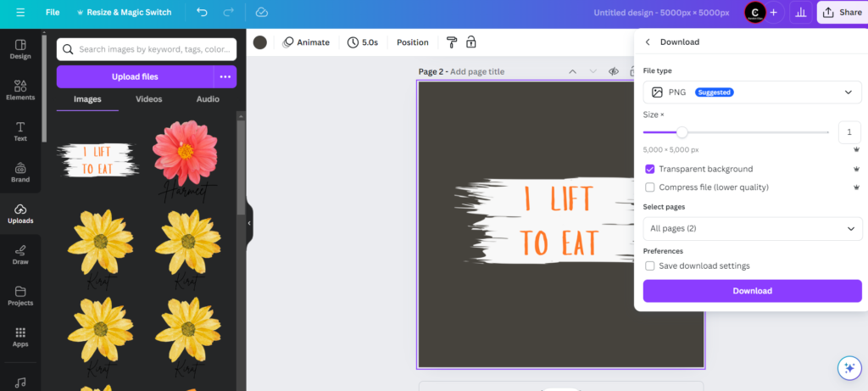Screen dimensions: 868x391
Task: Click the copy style paint roller icon
Action: point(452,42)
